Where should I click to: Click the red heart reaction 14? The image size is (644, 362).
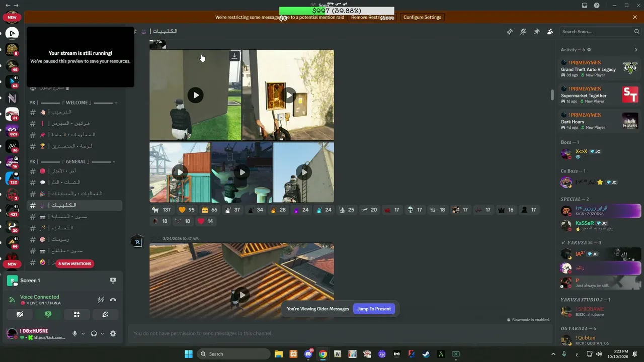pyautogui.click(x=206, y=221)
